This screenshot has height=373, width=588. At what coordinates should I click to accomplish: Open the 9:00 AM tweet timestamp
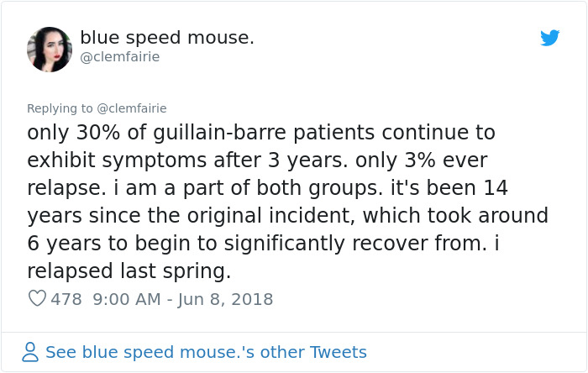pyautogui.click(x=124, y=299)
